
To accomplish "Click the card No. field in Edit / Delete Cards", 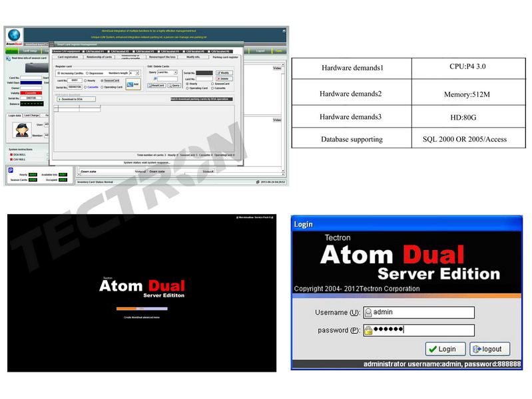I will click(204, 78).
